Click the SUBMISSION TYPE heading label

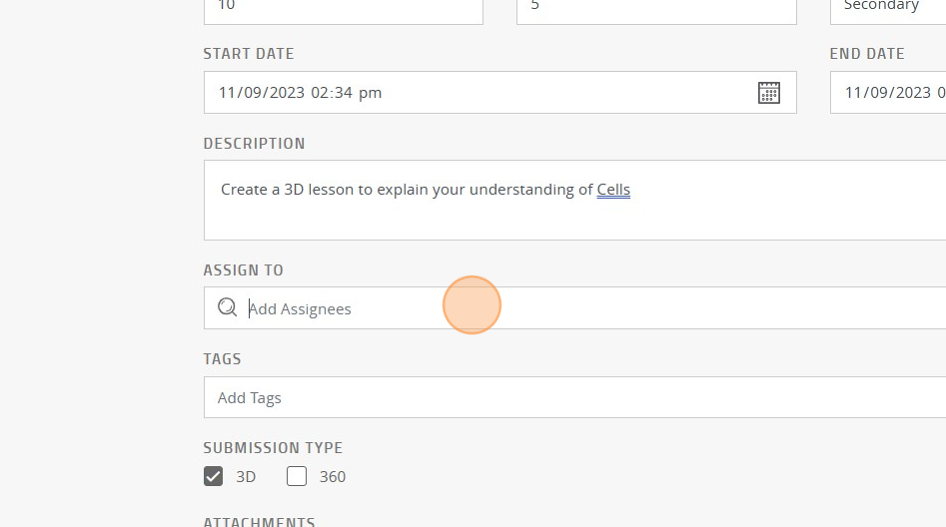point(273,447)
